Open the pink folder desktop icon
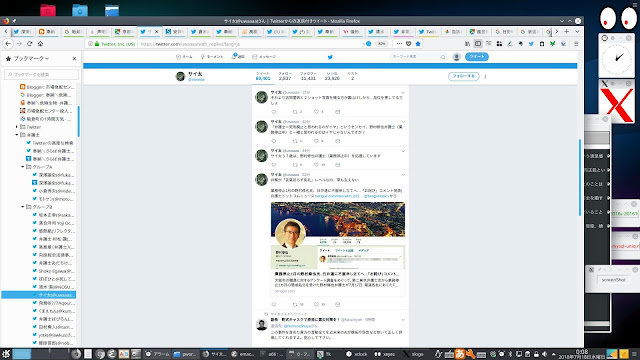The image size is (640, 360). click(x=48, y=10)
